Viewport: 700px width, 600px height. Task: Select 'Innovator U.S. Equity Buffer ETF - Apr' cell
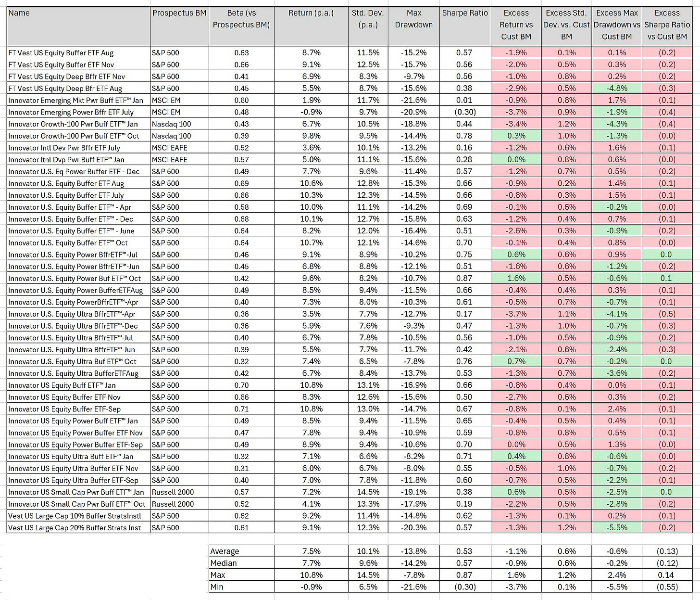coord(78,207)
